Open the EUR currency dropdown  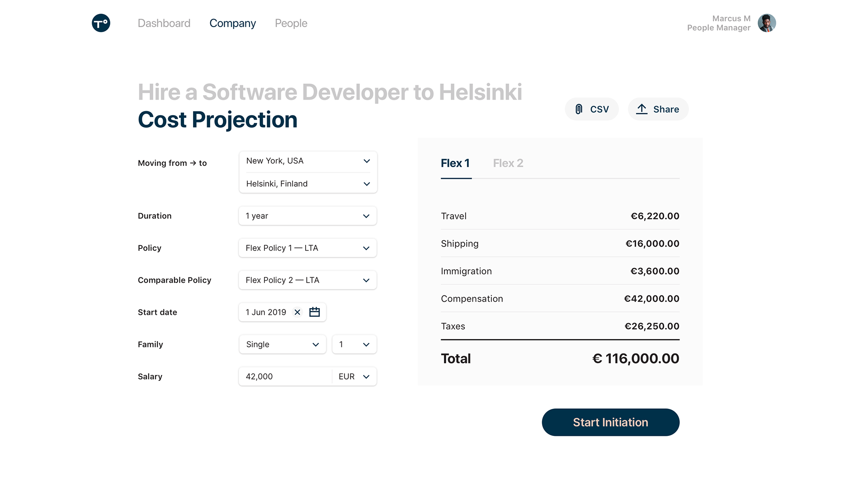354,377
